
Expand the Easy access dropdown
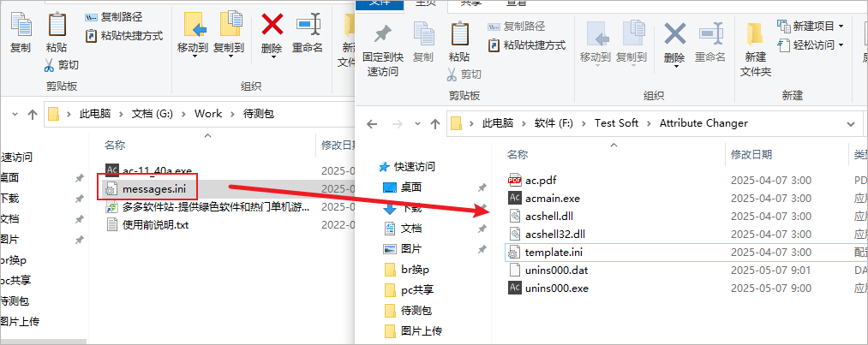[811, 45]
